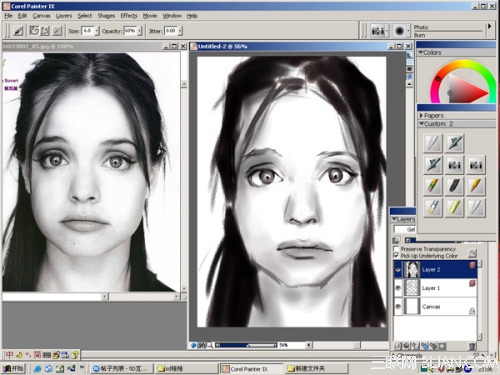Image resolution: width=500 pixels, height=375 pixels.
Task: Delete layer using trash can icon
Action: click(472, 346)
